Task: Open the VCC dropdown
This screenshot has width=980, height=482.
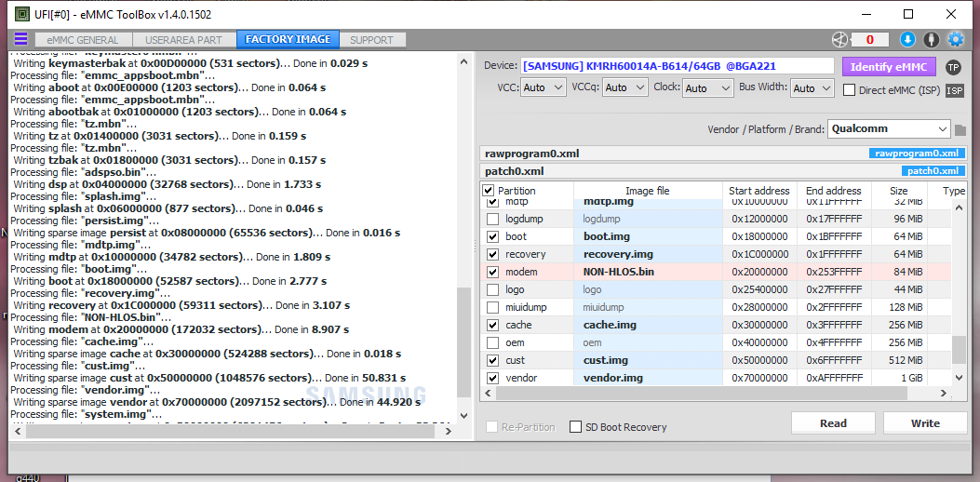Action: 544,88
